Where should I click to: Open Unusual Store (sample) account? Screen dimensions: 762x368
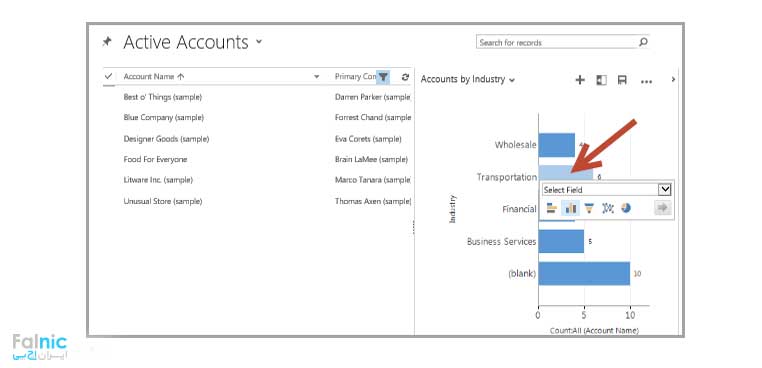(163, 201)
